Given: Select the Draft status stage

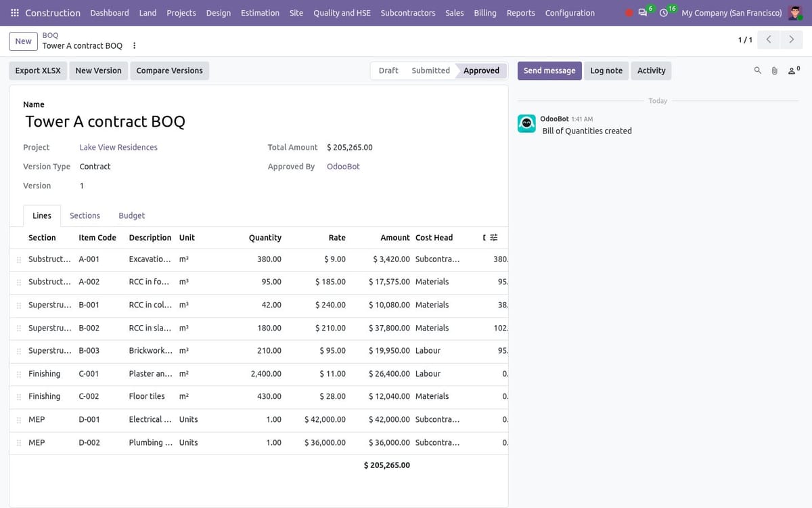Looking at the screenshot, I should [x=388, y=70].
